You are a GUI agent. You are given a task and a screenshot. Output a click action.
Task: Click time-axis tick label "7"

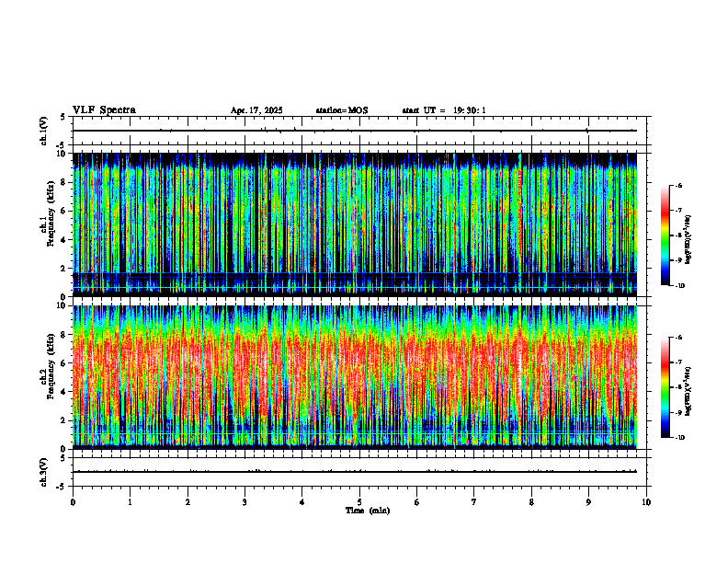click(474, 502)
